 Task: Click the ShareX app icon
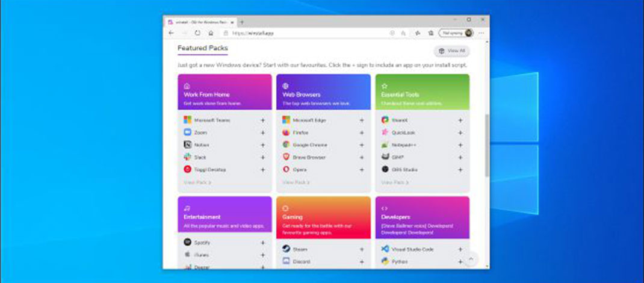click(x=385, y=120)
